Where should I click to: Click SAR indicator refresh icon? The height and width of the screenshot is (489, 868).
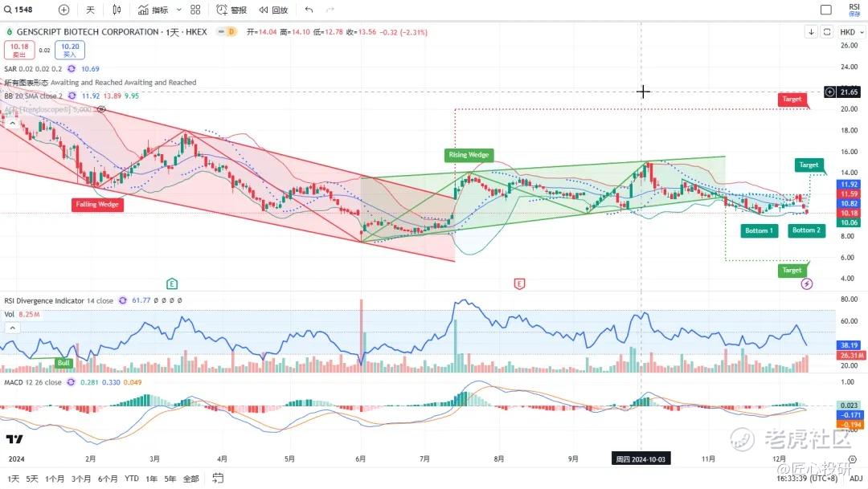click(72, 68)
